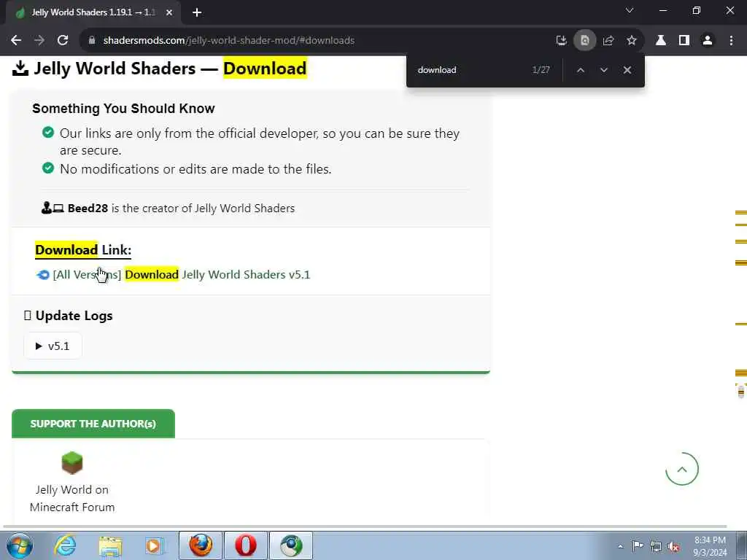The image size is (747, 560).
Task: Open Windows Explorer folder in taskbar
Action: (111, 545)
